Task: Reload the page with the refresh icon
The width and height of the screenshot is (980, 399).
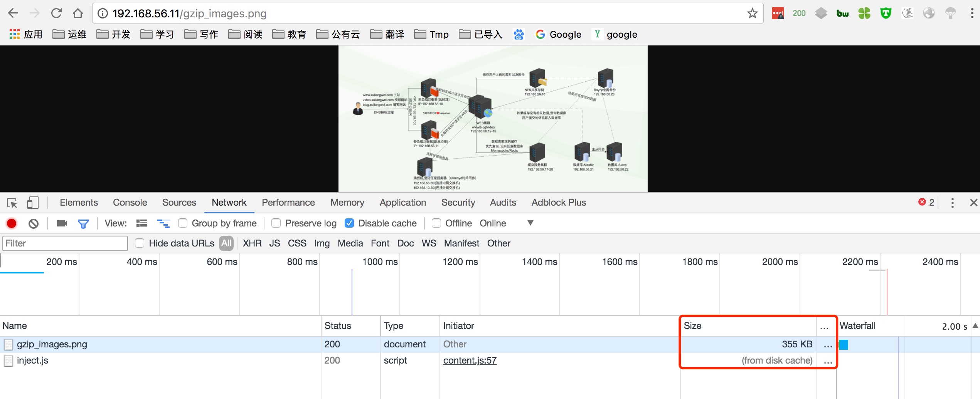Action: (x=57, y=13)
